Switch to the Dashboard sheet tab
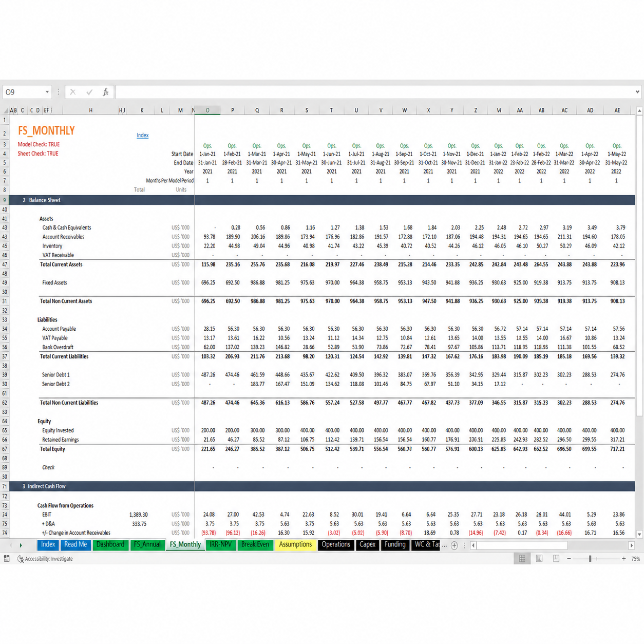644x644 pixels. [x=110, y=545]
